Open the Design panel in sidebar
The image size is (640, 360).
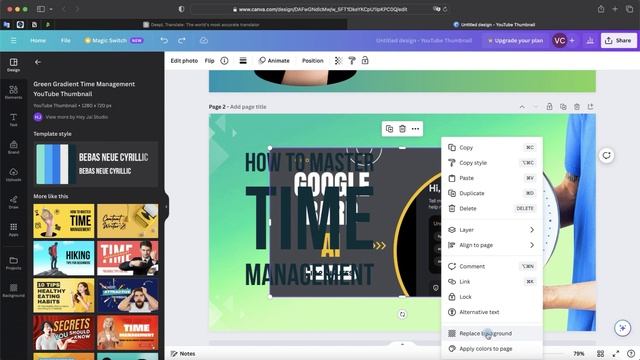(13, 64)
